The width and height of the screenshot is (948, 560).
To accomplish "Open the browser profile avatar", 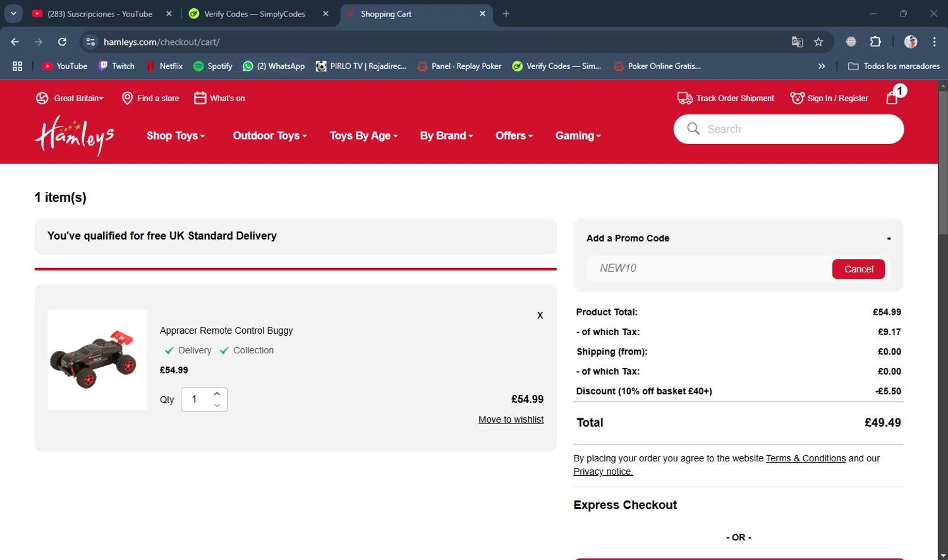I will click(911, 42).
